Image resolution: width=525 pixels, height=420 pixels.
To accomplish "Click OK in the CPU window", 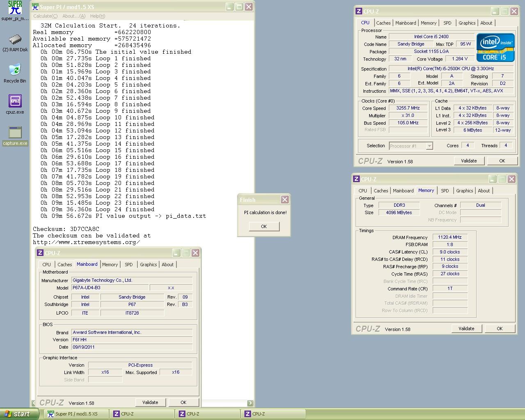I will (x=502, y=161).
